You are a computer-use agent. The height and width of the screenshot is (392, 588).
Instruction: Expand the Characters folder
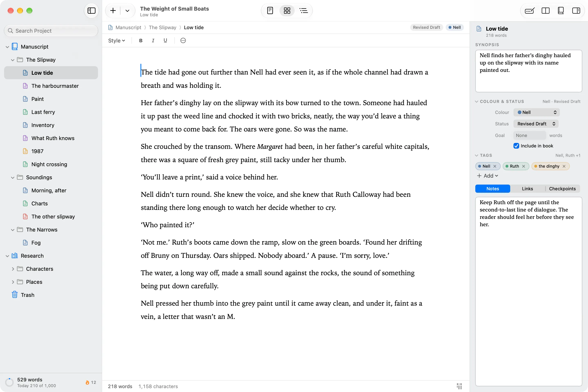pos(13,269)
